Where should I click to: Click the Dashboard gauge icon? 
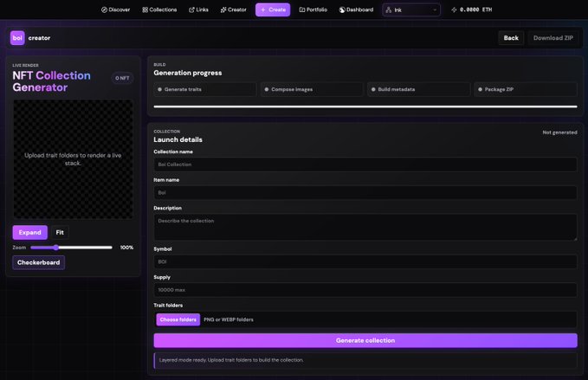(342, 10)
